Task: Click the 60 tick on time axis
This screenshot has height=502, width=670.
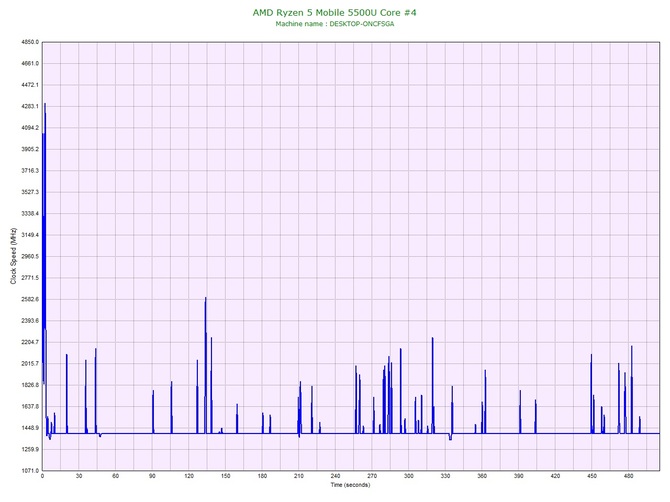Action: click(x=115, y=476)
